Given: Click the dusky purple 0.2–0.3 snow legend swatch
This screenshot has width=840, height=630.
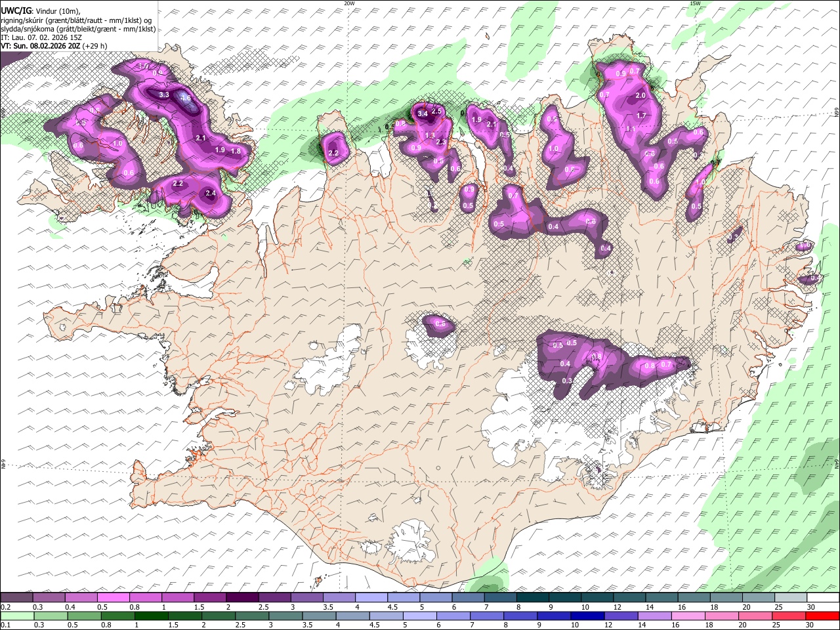Looking at the screenshot, I should point(16,597).
